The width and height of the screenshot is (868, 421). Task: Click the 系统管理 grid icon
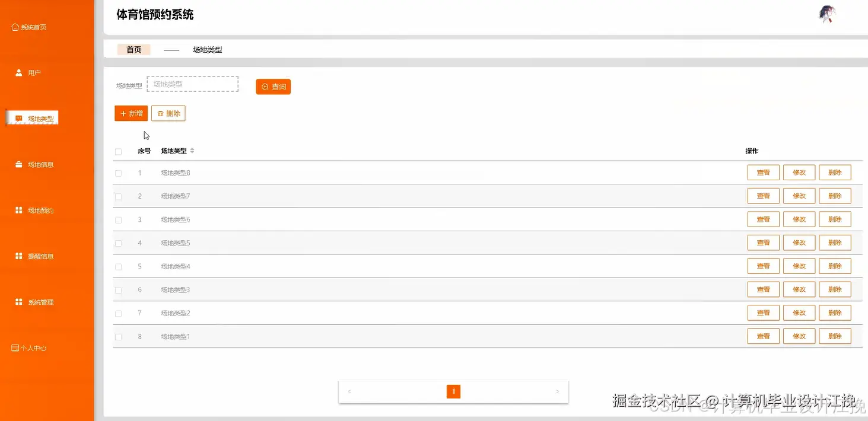(19, 302)
